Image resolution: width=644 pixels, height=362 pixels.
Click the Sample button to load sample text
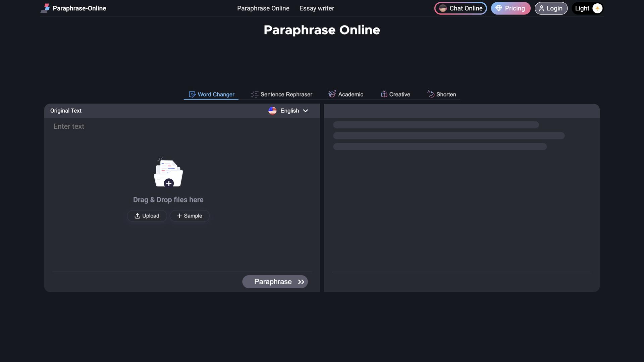tap(190, 216)
